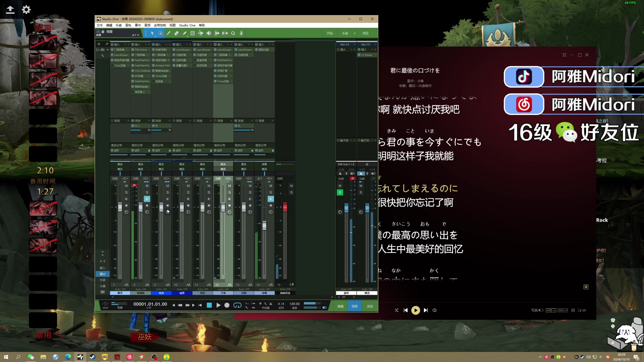Select the Split (knife) tool
644x362 pixels.
(168, 33)
